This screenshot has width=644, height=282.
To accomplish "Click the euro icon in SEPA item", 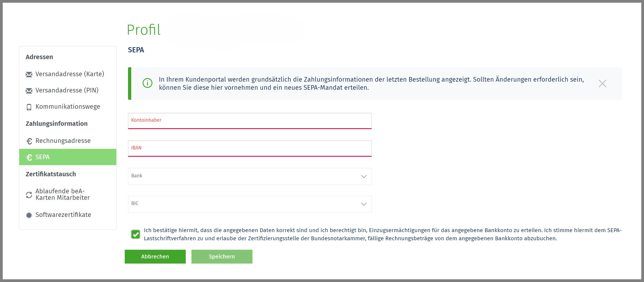I will click(x=29, y=158).
